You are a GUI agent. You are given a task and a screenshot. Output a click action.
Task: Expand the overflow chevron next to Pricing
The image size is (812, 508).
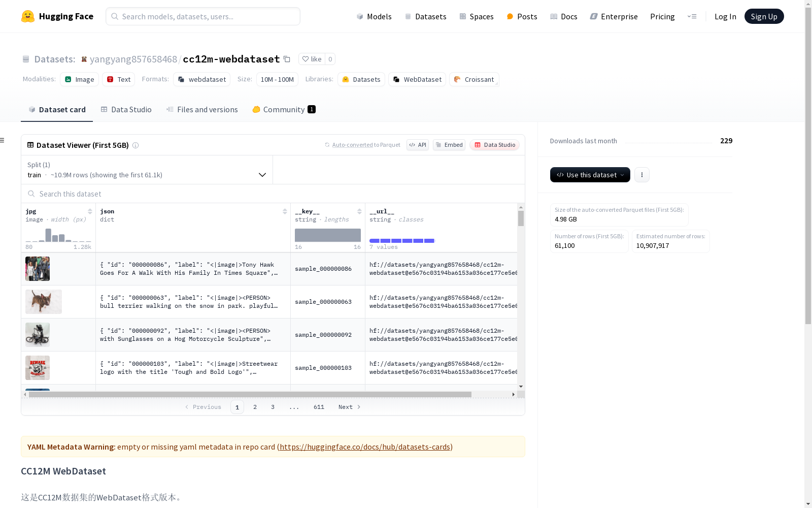pyautogui.click(x=692, y=16)
